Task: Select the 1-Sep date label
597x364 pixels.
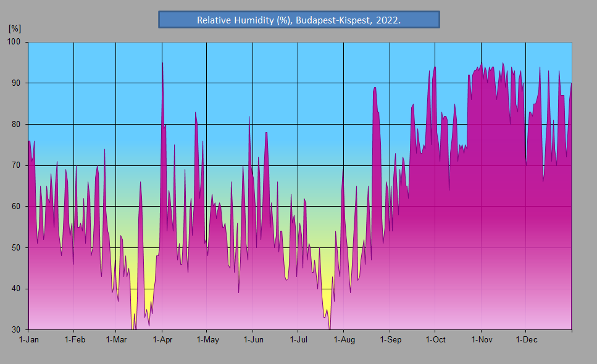Action: click(390, 340)
